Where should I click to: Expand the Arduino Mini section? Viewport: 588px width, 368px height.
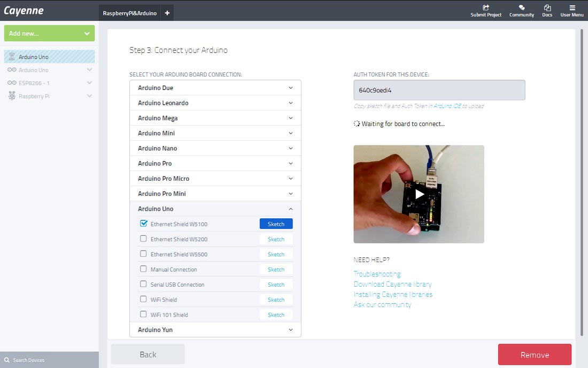click(215, 133)
